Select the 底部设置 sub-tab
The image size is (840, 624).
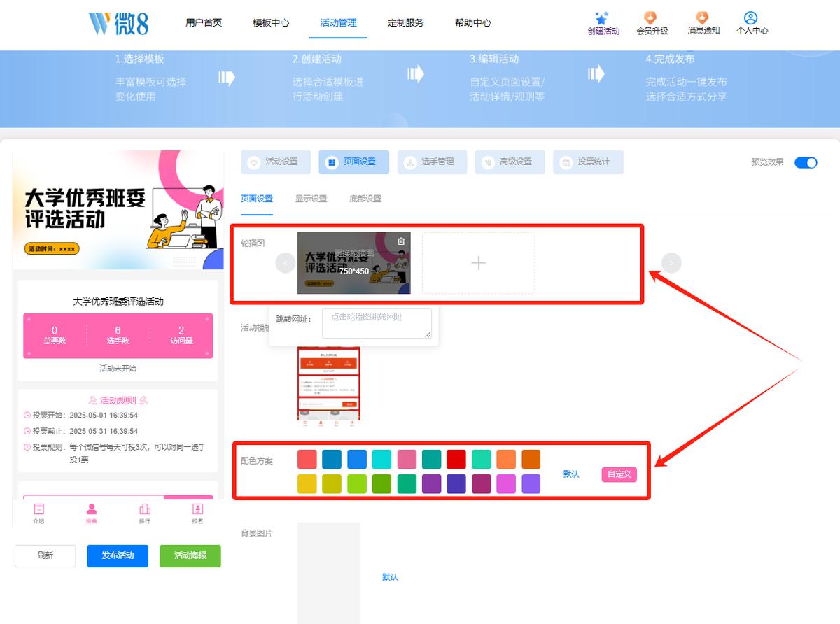[x=365, y=199]
